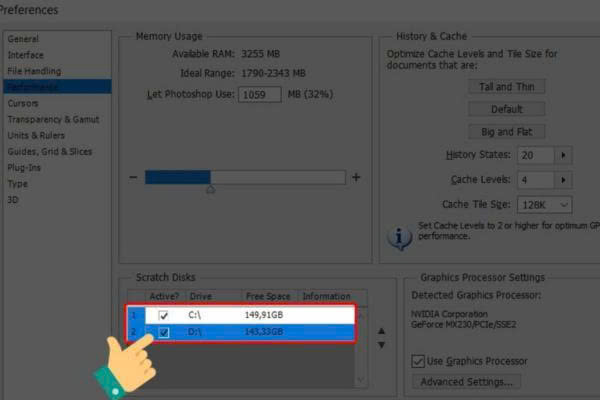Open the General preferences section
The image size is (600, 400).
(23, 39)
